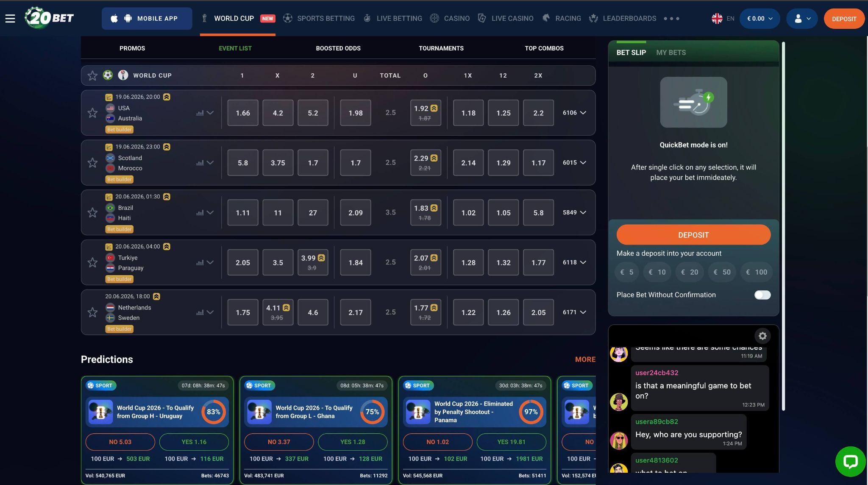The width and height of the screenshot is (868, 485).
Task: Click the bet slip panel scrollbar
Action: pos(783,226)
